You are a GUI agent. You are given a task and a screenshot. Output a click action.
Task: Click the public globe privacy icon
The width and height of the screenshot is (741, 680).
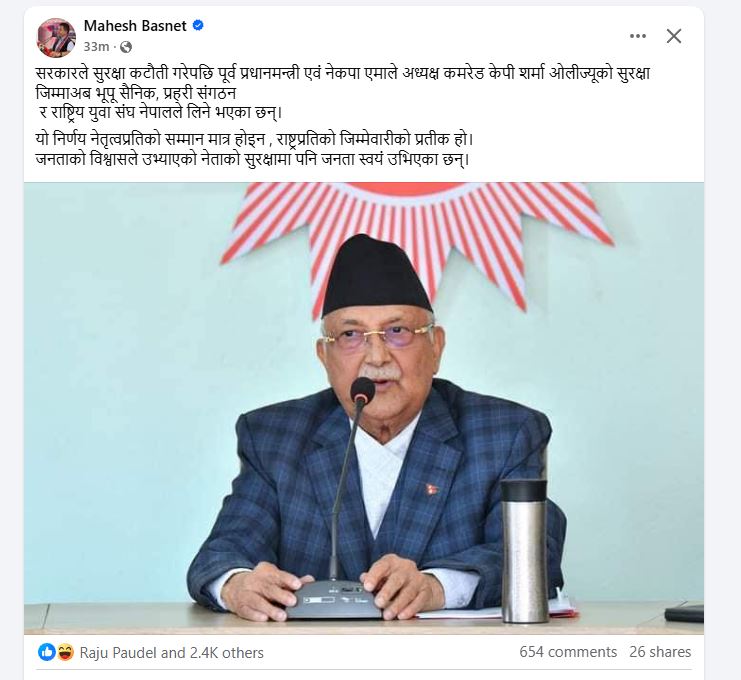(126, 47)
